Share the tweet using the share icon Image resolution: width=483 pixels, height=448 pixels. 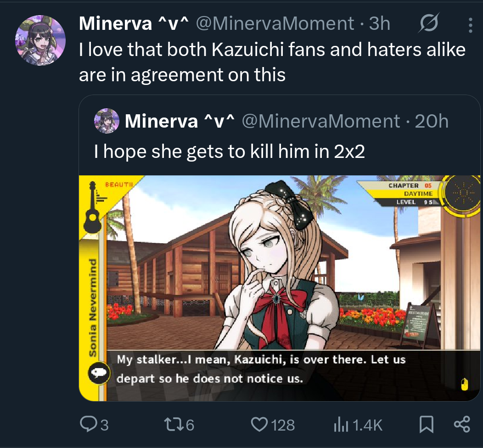point(462,424)
